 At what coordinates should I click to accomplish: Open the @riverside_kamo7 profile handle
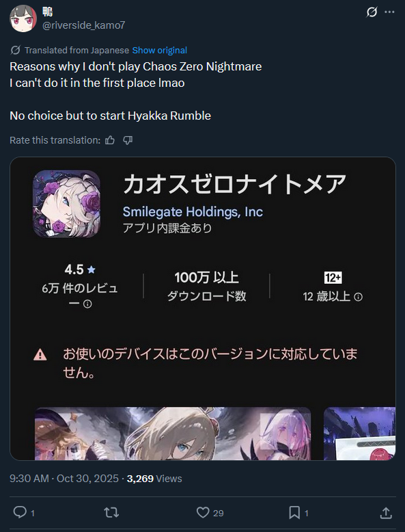point(84,25)
